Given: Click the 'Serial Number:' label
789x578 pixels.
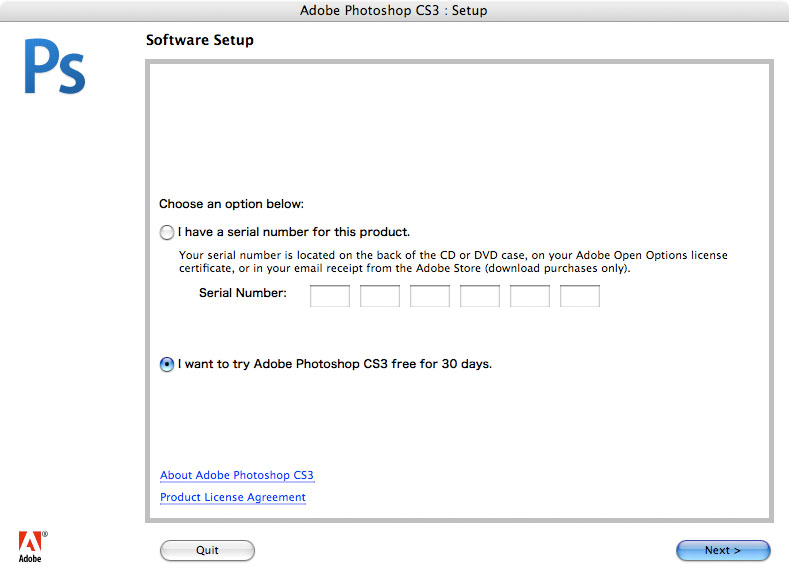Looking at the screenshot, I should click(x=243, y=293).
